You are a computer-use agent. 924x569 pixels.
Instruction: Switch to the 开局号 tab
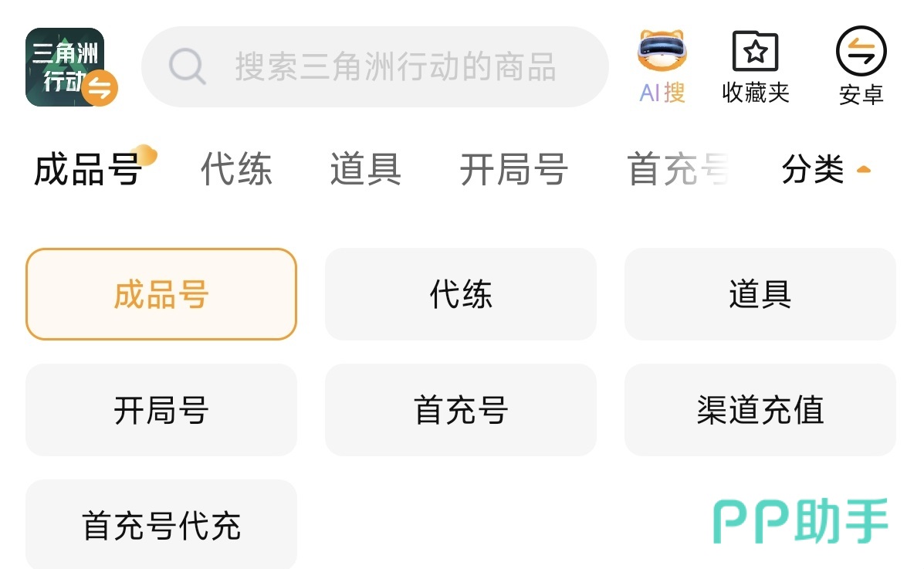point(513,170)
